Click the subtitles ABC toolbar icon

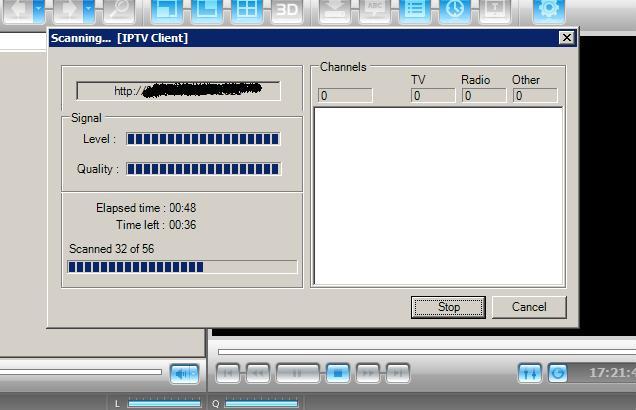376,11
